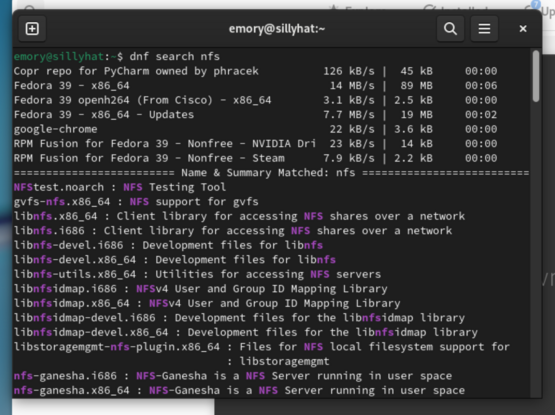Select the 'RPM Fusion Nonfree - Steam' line

pos(255,158)
